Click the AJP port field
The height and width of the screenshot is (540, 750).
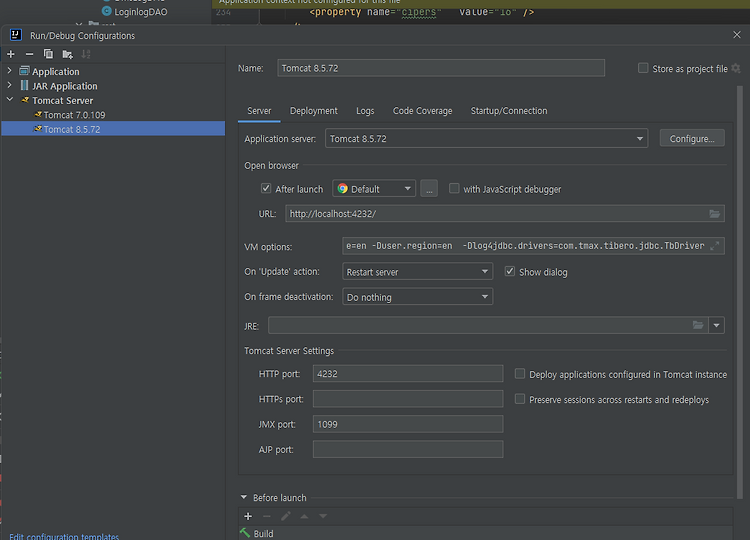coord(408,449)
